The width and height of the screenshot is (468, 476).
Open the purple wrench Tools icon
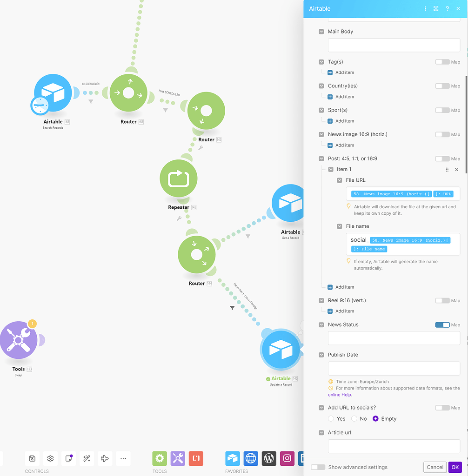(178, 458)
